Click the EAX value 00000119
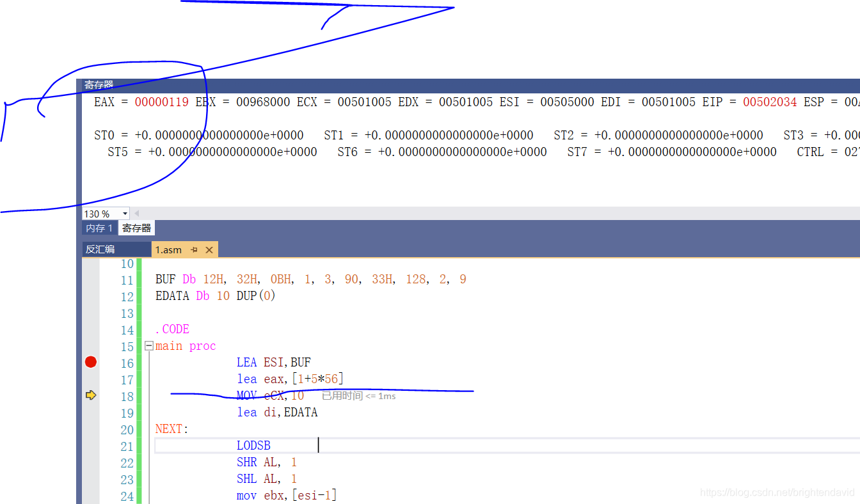 161,102
